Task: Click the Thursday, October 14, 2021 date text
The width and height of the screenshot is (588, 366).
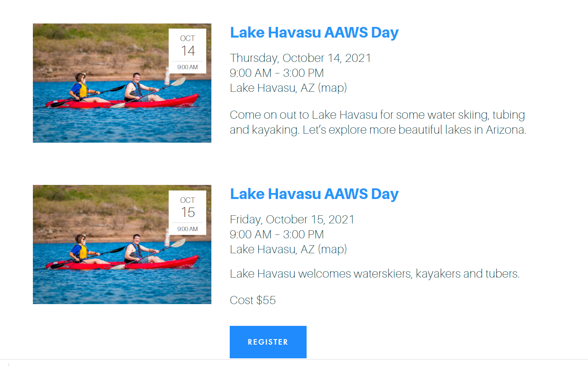Action: pos(301,58)
